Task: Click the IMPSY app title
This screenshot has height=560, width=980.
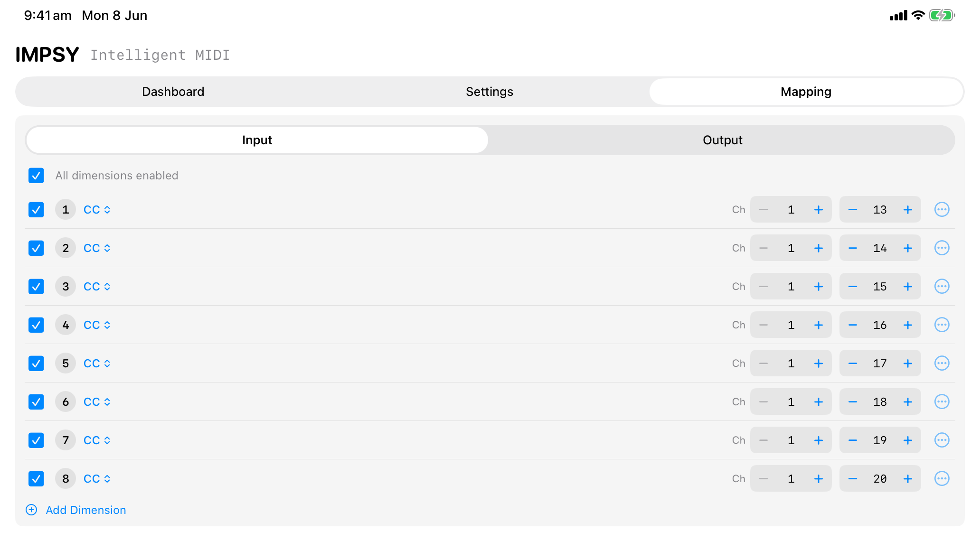Action: (47, 55)
